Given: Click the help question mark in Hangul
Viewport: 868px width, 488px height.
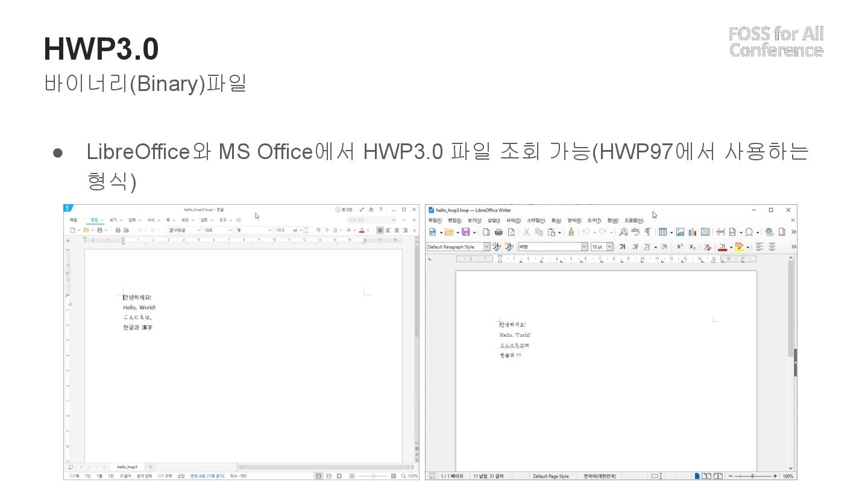Looking at the screenshot, I should click(x=380, y=210).
